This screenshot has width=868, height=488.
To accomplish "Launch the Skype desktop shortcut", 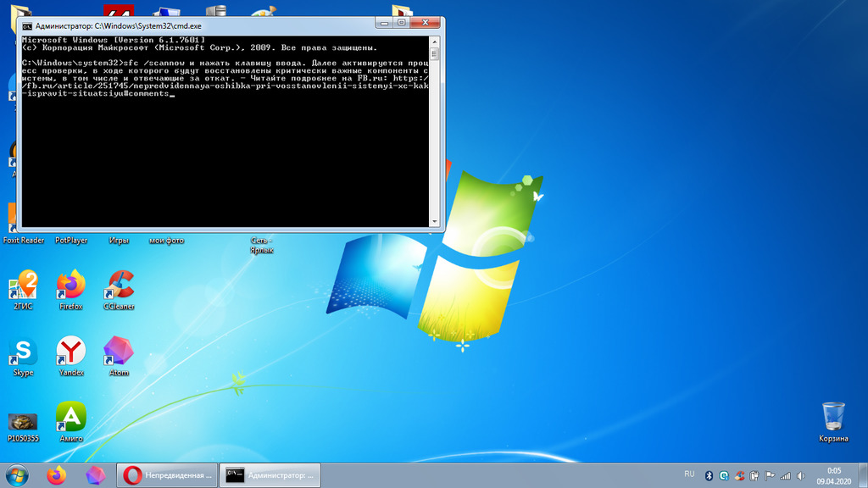I will tap(23, 356).
